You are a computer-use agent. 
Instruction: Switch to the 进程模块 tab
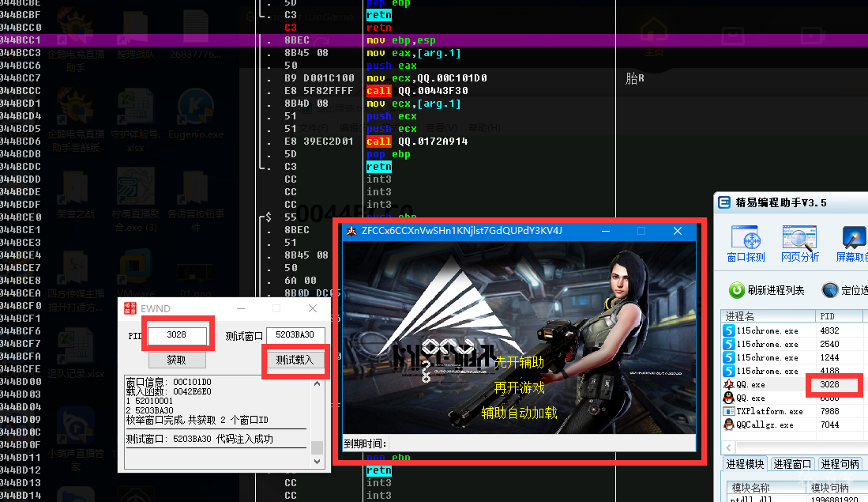[x=745, y=464]
